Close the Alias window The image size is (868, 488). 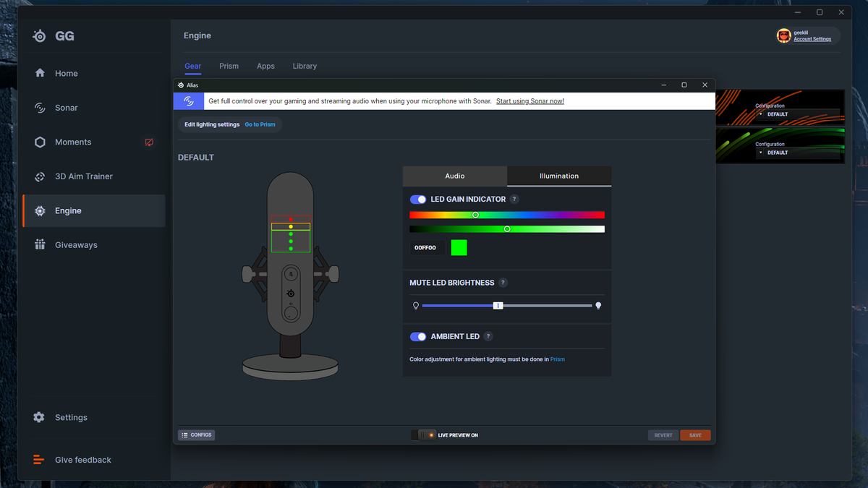[705, 85]
